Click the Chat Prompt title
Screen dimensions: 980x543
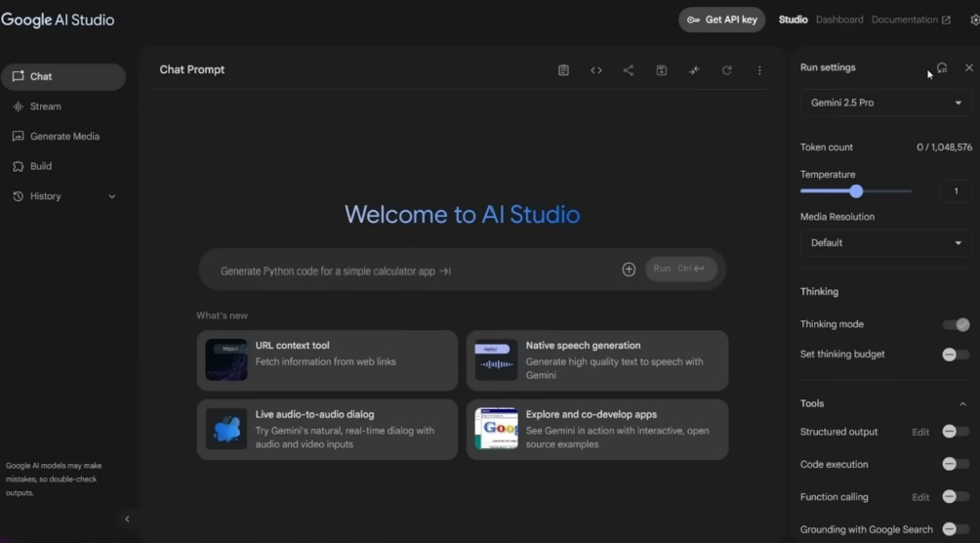[x=192, y=70]
